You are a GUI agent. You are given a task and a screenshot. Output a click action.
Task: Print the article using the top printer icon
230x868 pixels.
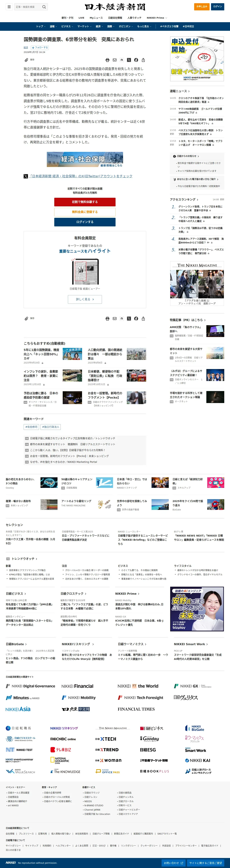tap(107, 60)
